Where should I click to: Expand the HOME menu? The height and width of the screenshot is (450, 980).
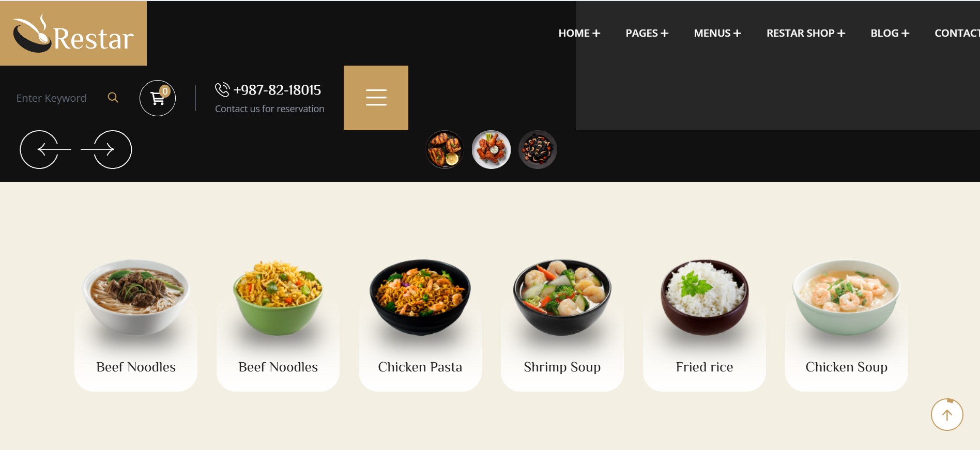(x=579, y=33)
